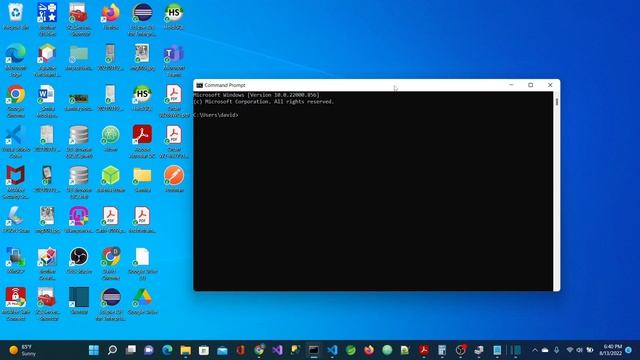The height and width of the screenshot is (360, 640).
Task: Open the Wi-Fi network tray icon
Action: [570, 350]
